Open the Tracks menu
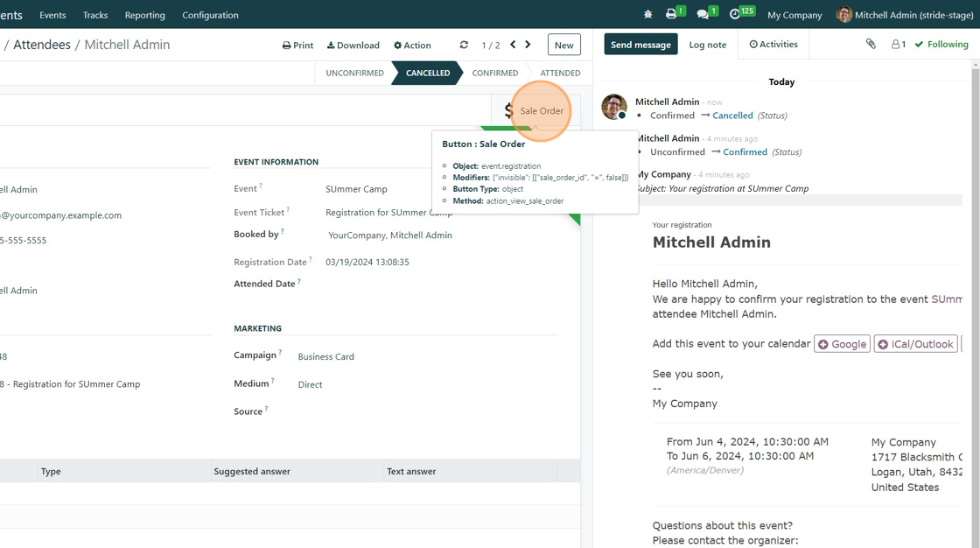The width and height of the screenshot is (980, 548). click(x=95, y=15)
